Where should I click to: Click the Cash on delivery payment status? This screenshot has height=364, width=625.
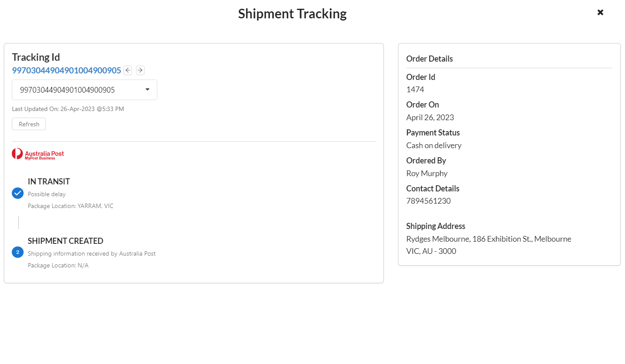click(434, 145)
